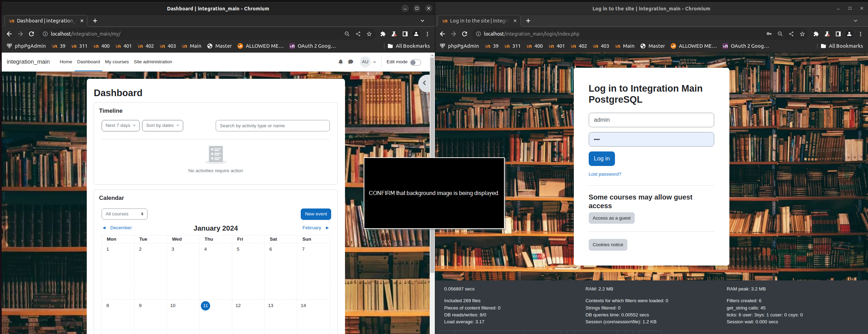Select the Dashboard | integration browser tab
The image size is (868, 334).
[x=46, y=21]
